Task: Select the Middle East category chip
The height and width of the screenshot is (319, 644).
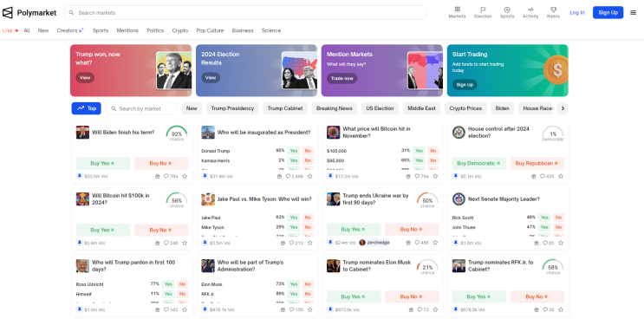Action: point(421,108)
